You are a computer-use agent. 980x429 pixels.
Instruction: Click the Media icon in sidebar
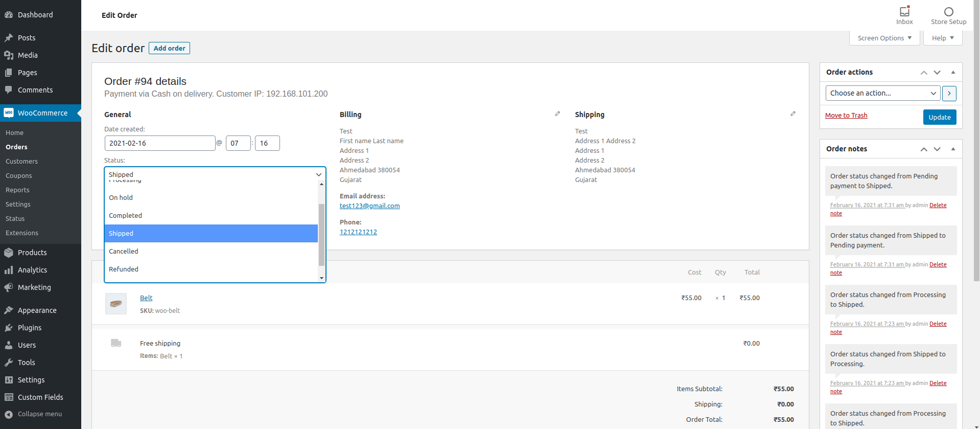9,55
